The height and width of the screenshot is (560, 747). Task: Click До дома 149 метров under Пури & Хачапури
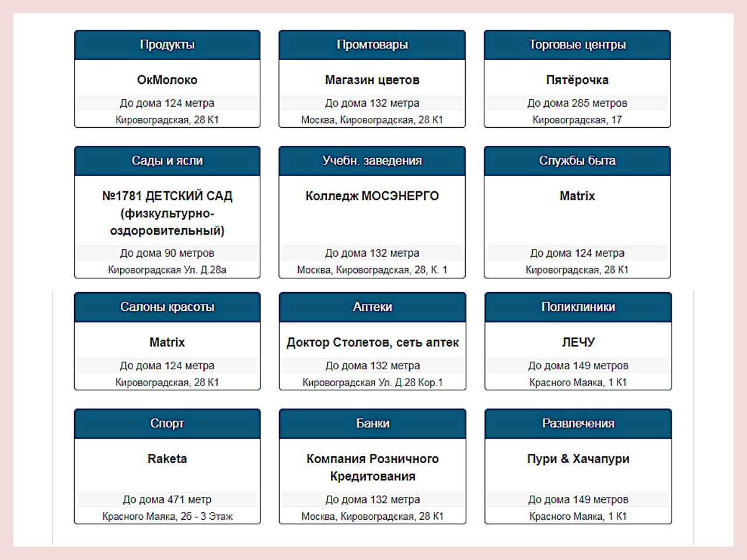tap(578, 500)
